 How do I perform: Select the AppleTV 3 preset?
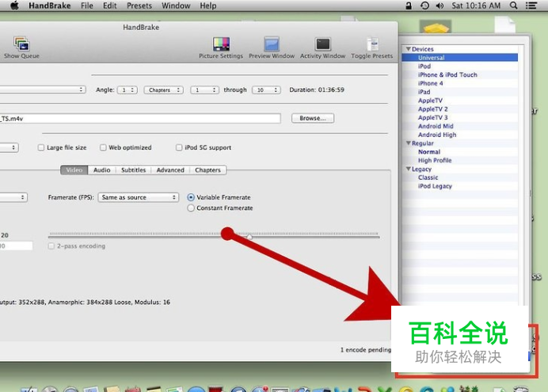point(460,118)
